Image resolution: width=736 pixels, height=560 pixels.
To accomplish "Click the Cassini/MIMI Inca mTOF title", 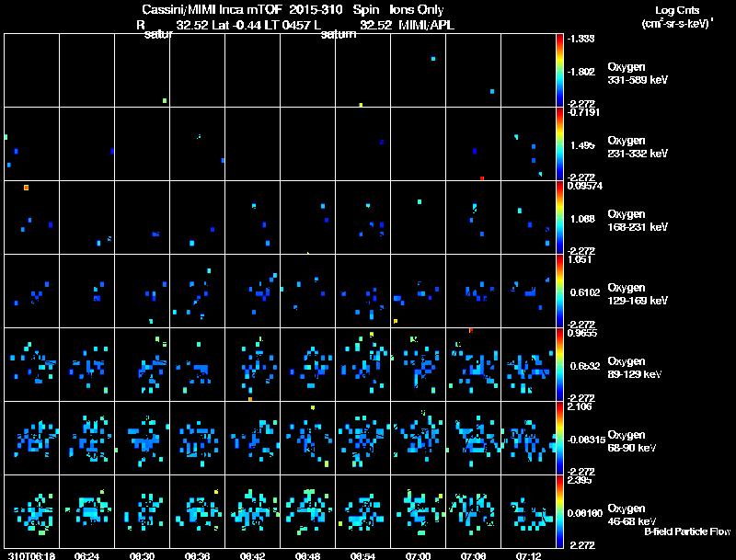I will tap(213, 10).
